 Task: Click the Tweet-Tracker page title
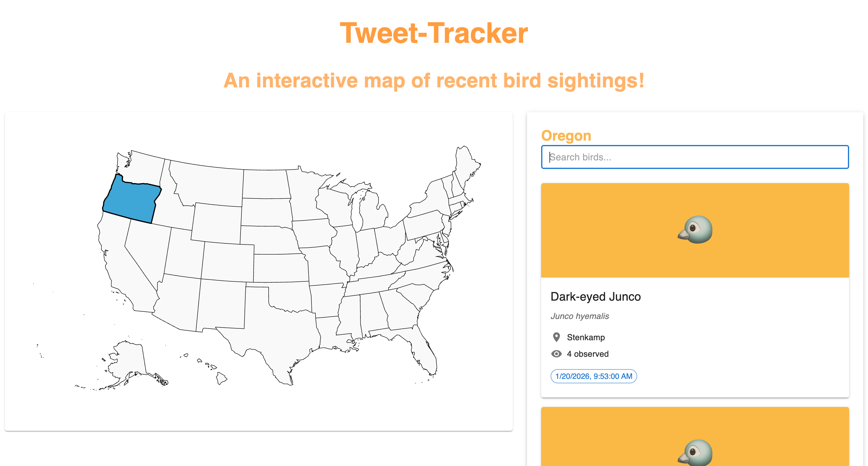(x=434, y=33)
